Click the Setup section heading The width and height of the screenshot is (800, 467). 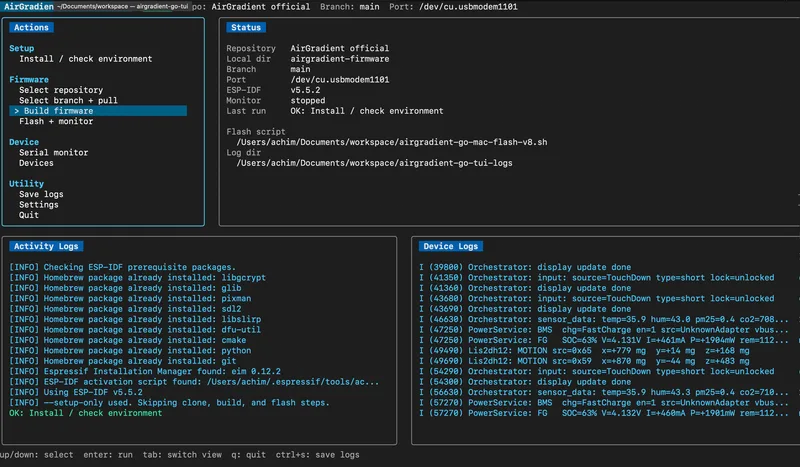(x=21, y=48)
